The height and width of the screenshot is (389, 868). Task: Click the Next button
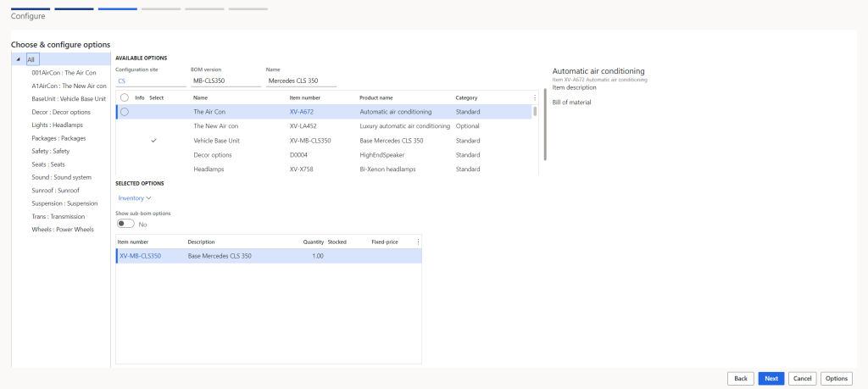coord(771,379)
